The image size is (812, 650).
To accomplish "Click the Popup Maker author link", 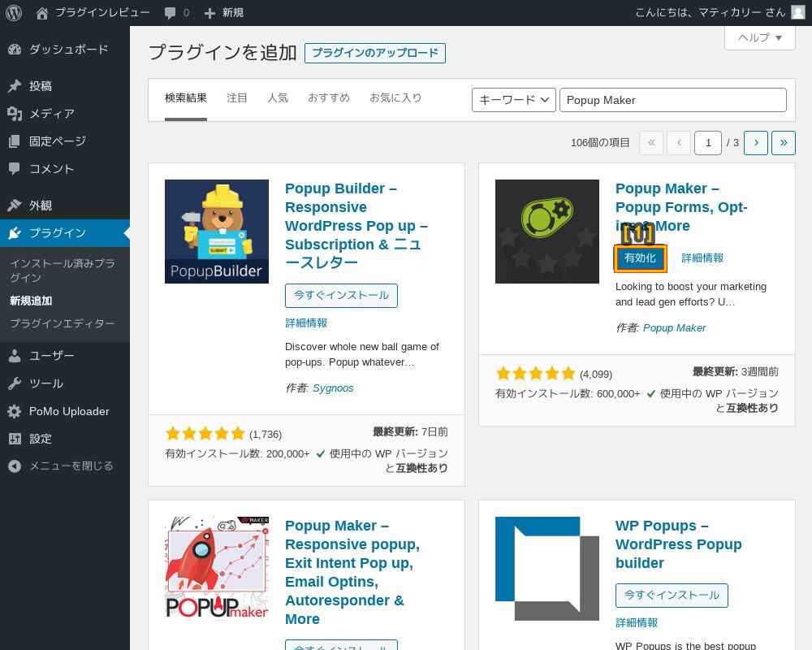I will pyautogui.click(x=674, y=327).
